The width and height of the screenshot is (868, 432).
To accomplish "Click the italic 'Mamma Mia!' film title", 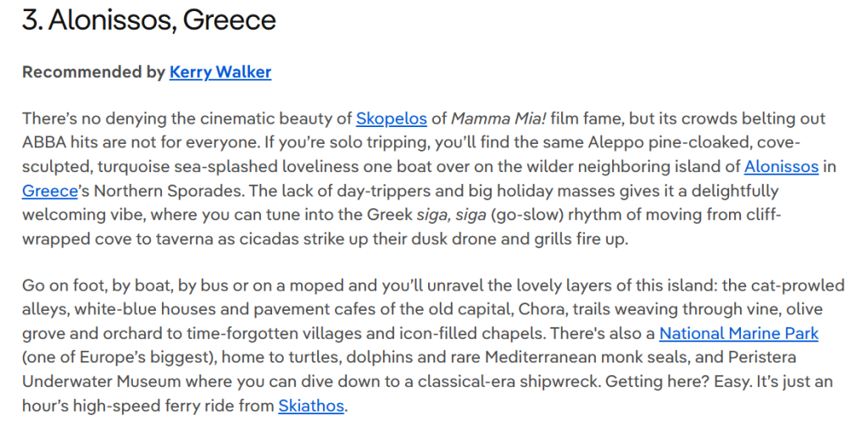I will [498, 119].
